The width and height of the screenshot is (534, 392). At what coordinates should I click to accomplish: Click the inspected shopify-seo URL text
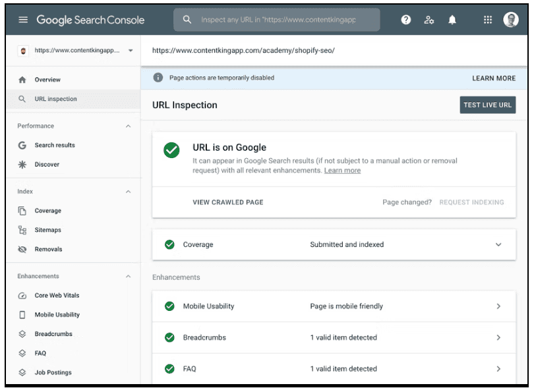click(243, 51)
